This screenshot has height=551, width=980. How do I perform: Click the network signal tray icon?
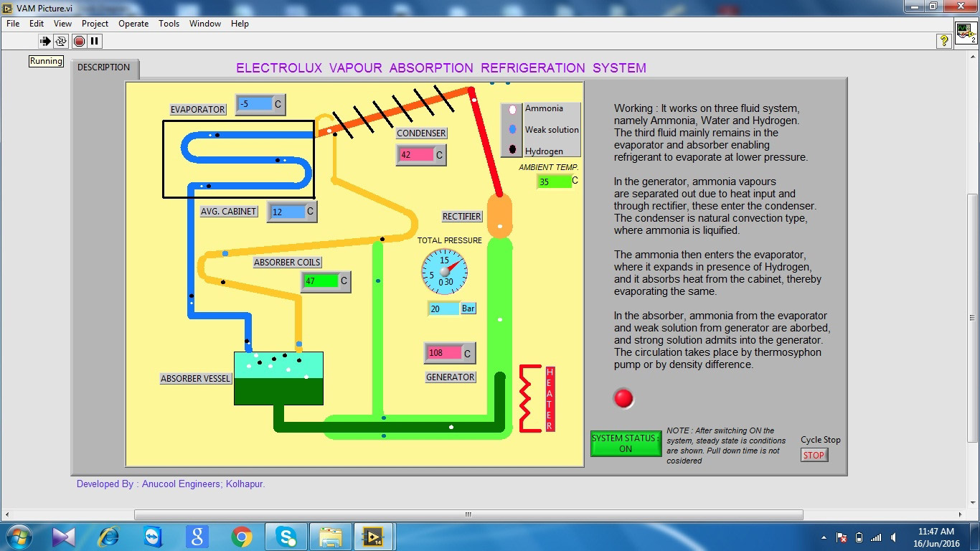point(876,537)
